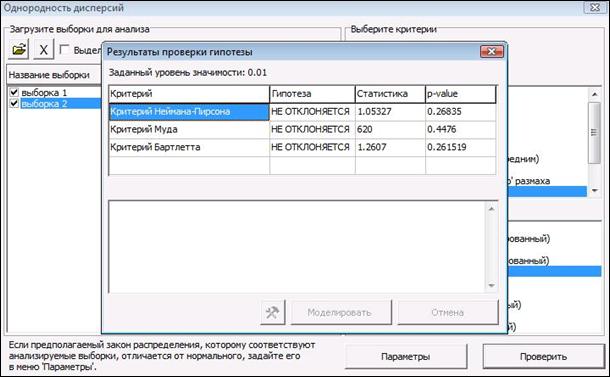The height and width of the screenshot is (377, 610).
Task: Click the 'Гипотеза' column header
Action: (312, 94)
